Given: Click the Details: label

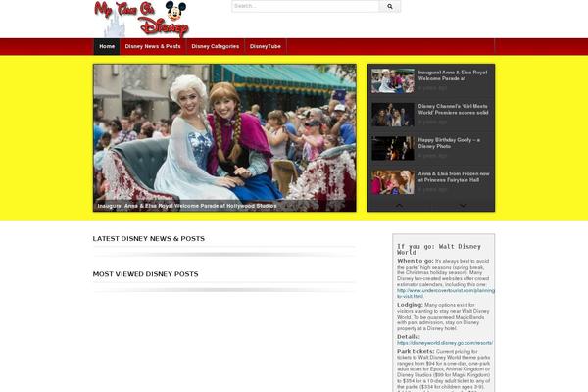Looking at the screenshot, I should click(x=409, y=337).
